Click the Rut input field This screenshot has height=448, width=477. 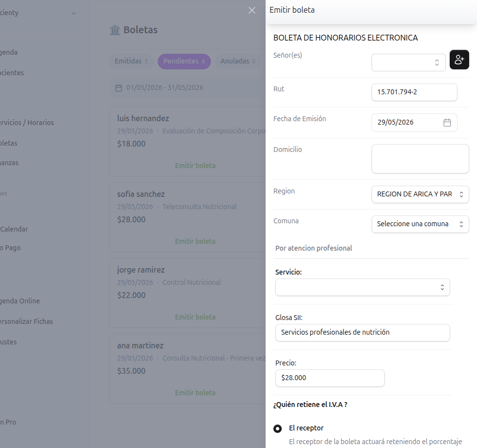(x=414, y=92)
